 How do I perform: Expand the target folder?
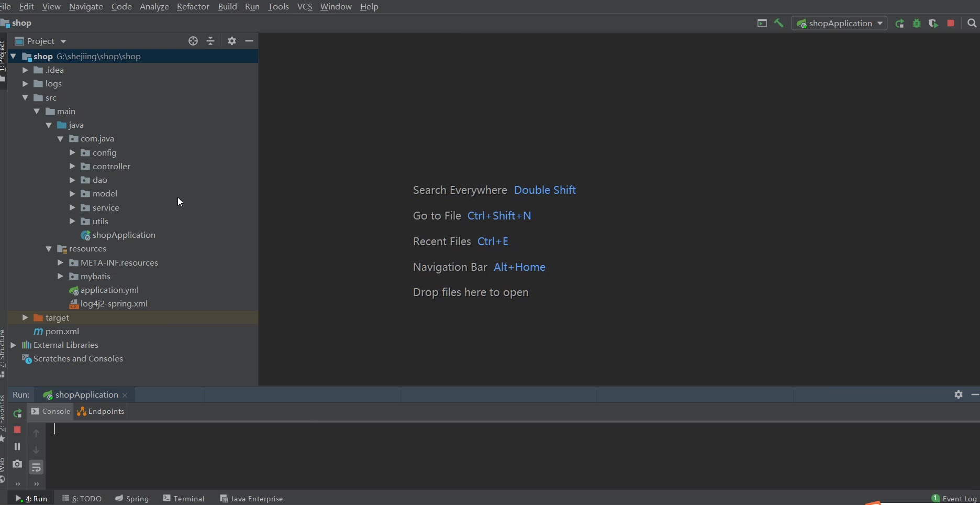[x=25, y=317]
